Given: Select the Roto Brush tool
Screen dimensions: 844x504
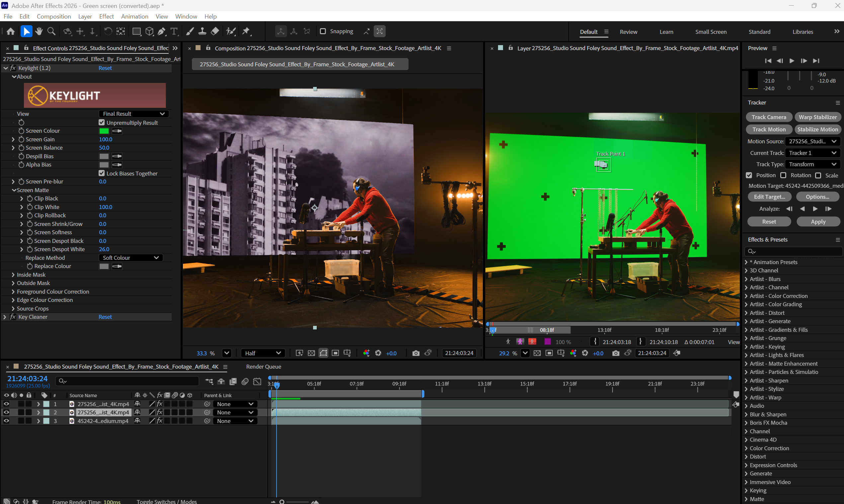Looking at the screenshot, I should click(231, 31).
